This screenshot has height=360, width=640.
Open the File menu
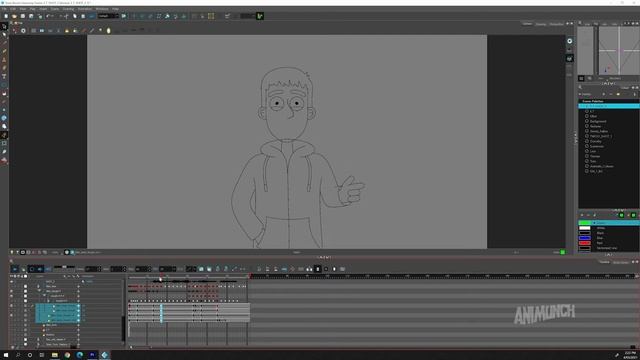tap(4, 9)
